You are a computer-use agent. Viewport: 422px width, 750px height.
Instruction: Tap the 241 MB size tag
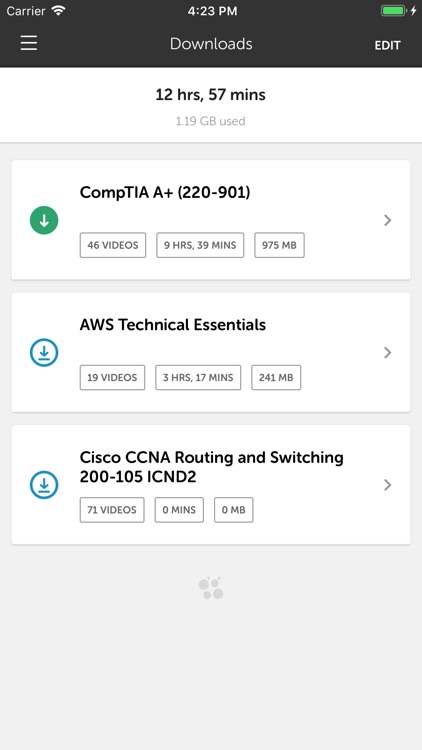(x=276, y=378)
